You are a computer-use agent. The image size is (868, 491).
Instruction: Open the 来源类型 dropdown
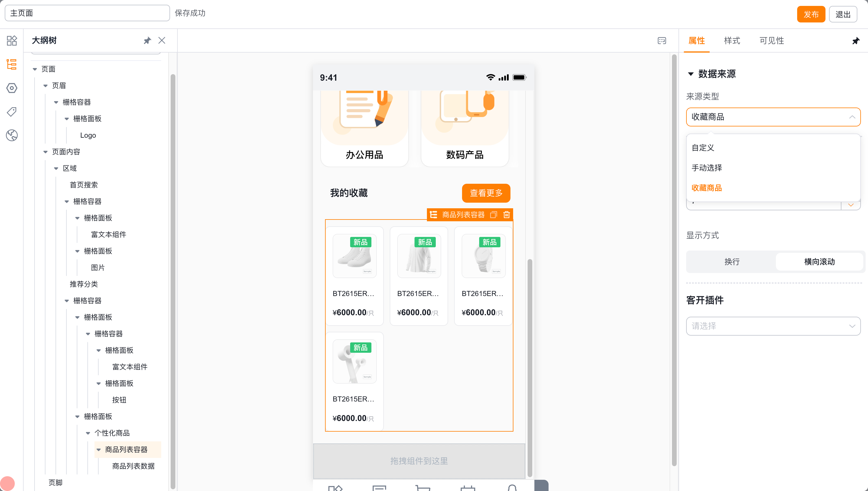pos(773,117)
